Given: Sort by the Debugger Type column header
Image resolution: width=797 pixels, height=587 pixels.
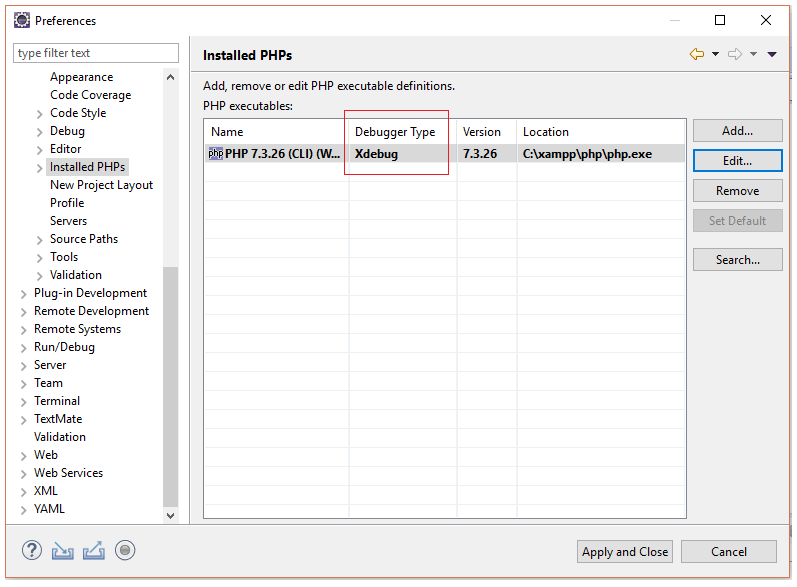Looking at the screenshot, I should [403, 132].
